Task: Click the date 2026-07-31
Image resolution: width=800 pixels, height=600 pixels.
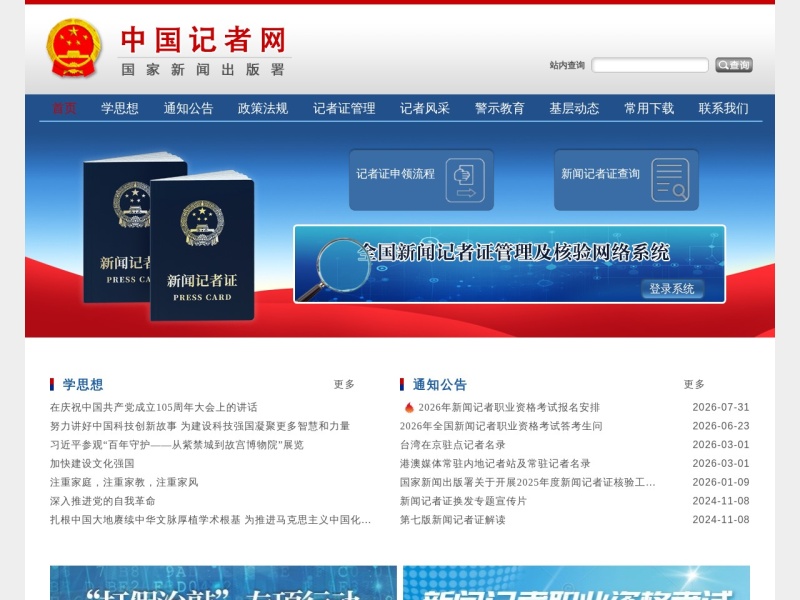Action: click(721, 407)
